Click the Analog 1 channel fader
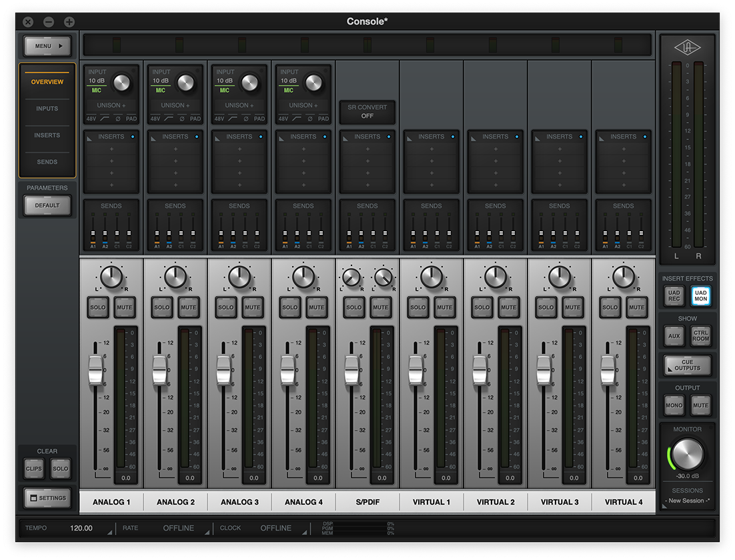The width and height of the screenshot is (735, 560). click(x=95, y=370)
